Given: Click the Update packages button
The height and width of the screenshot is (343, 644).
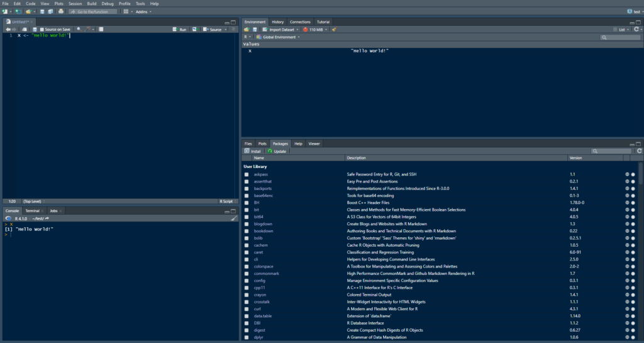Looking at the screenshot, I should tap(277, 151).
